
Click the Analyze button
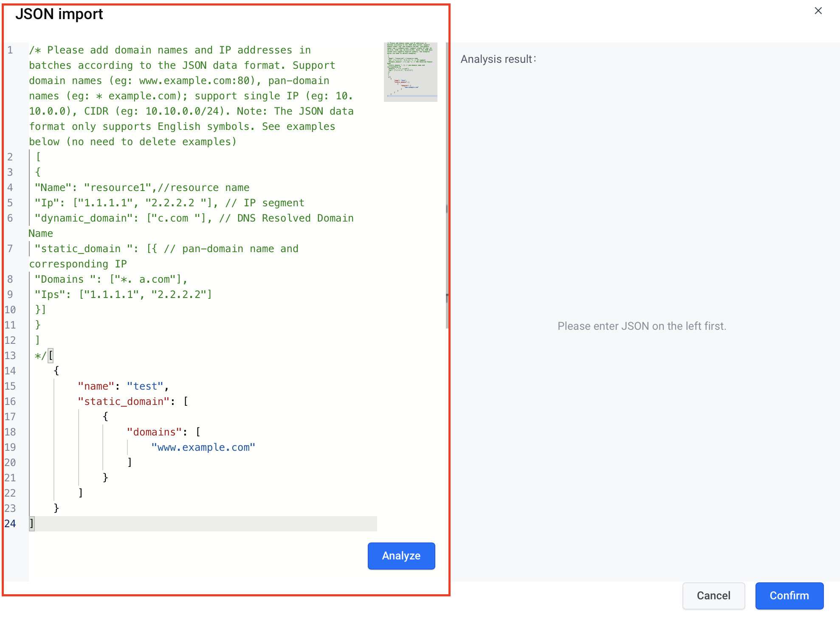point(401,556)
